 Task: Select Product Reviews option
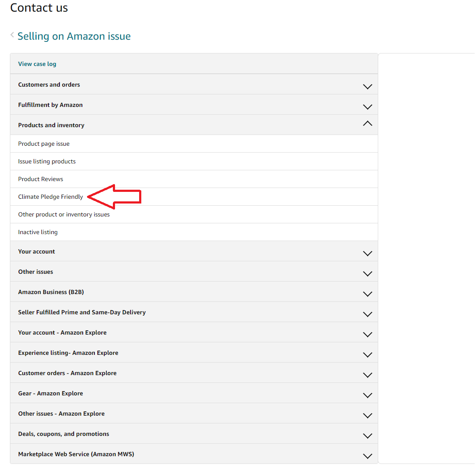click(40, 179)
